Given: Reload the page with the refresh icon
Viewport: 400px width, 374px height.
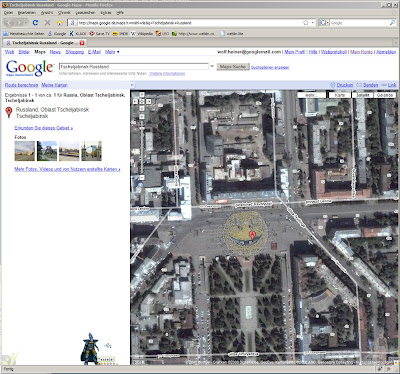Looking at the screenshot, I should [35, 23].
